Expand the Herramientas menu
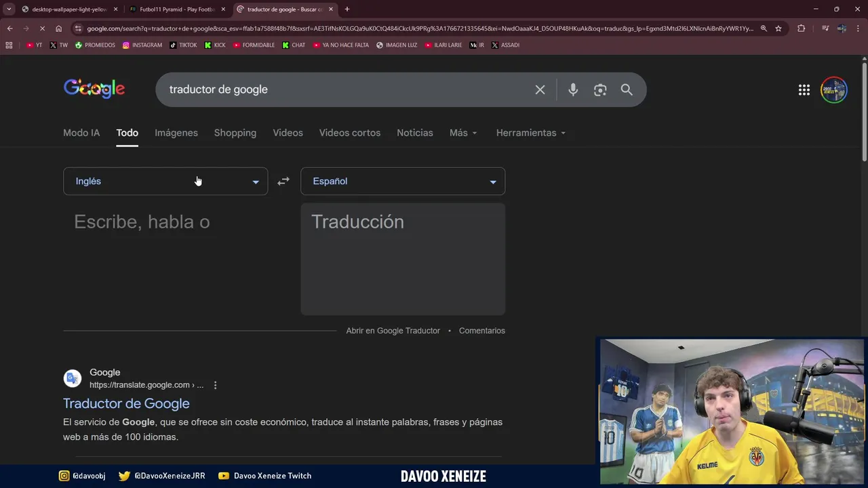The image size is (868, 488). 531,133
